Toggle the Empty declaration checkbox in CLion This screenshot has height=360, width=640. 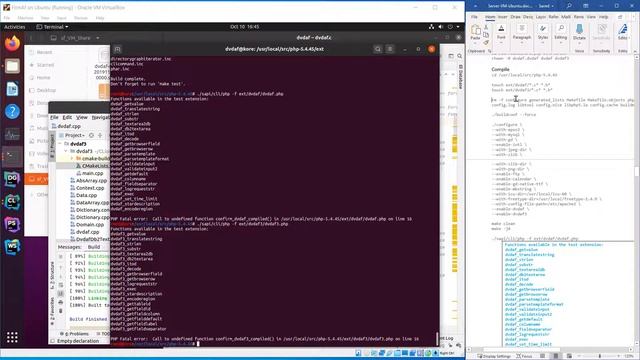pyautogui.click(x=53, y=341)
